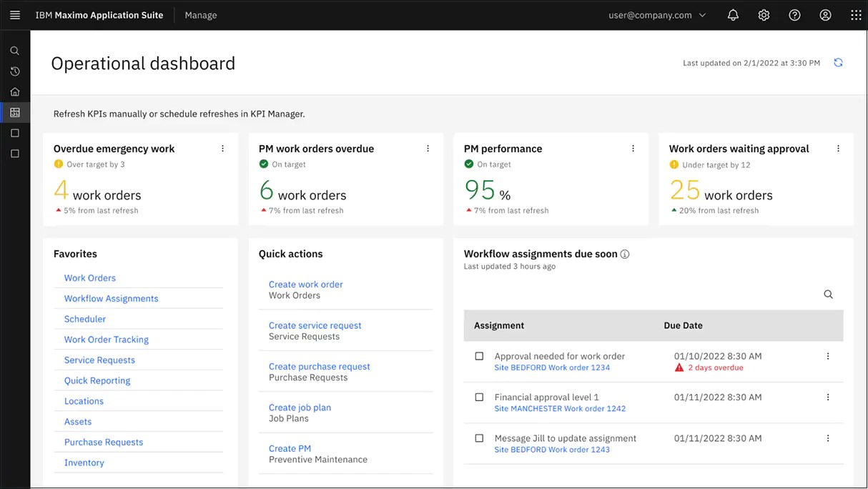Select the dashboard icon in the sidebar

[x=14, y=112]
